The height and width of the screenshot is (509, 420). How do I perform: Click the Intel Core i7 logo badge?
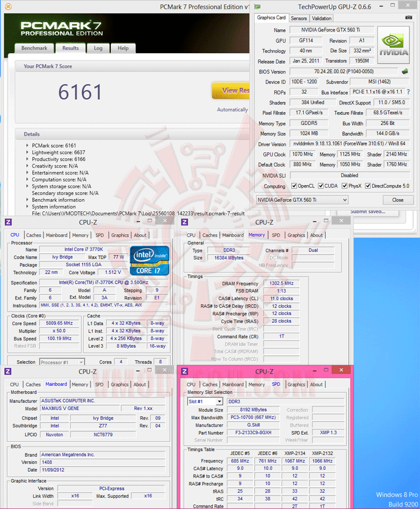click(149, 261)
